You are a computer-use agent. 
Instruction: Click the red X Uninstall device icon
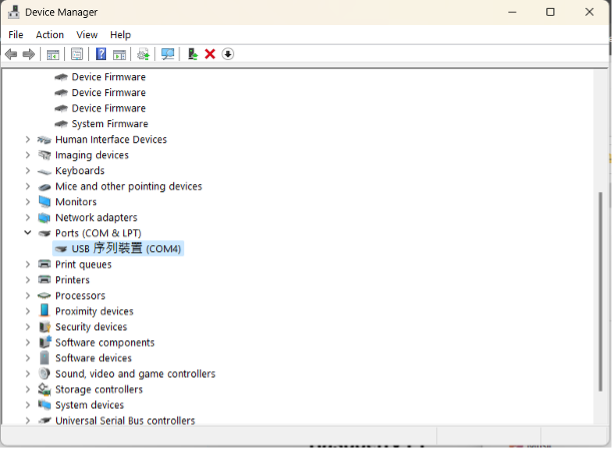(210, 54)
